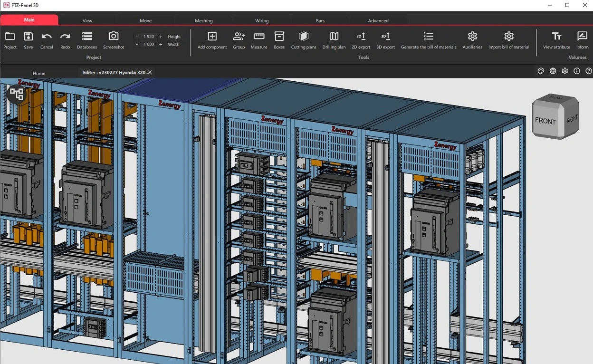
Task: Open the Databases tool
Action: tap(87, 37)
